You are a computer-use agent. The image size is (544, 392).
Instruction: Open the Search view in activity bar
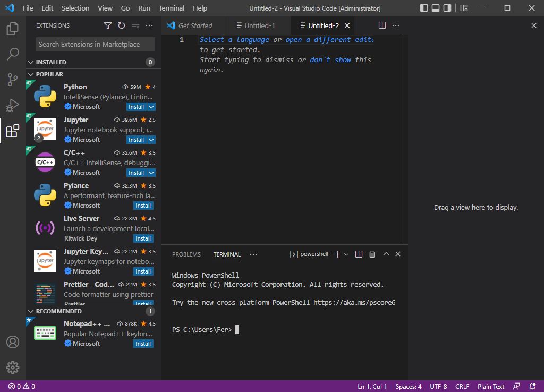pos(13,54)
